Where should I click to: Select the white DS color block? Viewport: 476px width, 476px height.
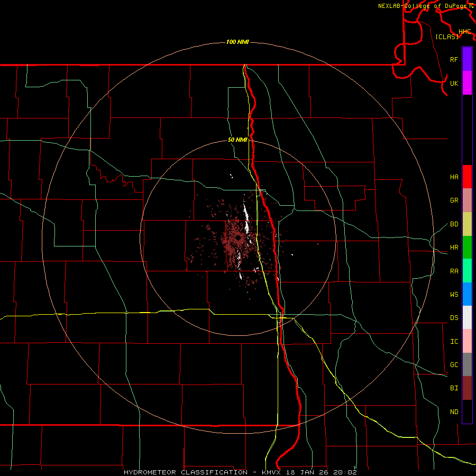point(467,317)
